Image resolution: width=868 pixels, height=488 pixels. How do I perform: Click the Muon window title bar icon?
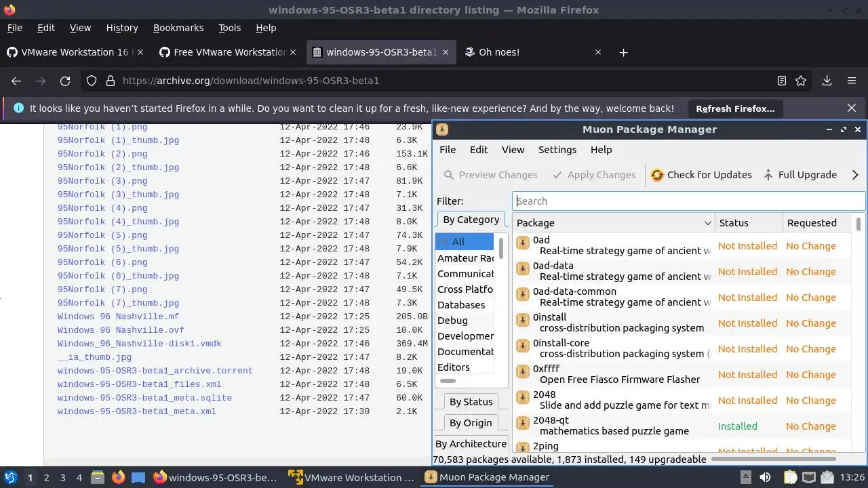(442, 129)
